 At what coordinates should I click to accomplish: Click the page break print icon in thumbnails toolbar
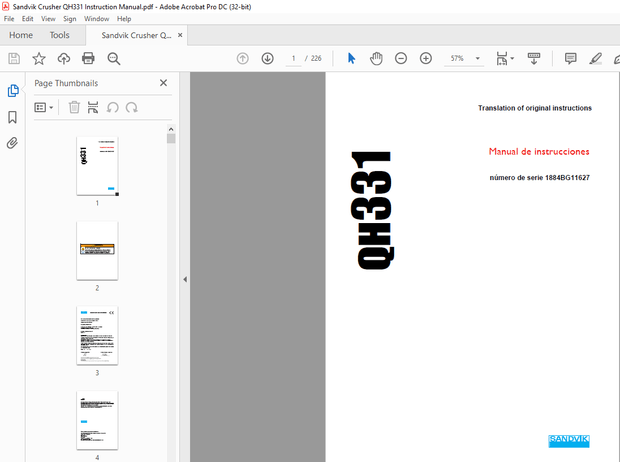tap(93, 107)
